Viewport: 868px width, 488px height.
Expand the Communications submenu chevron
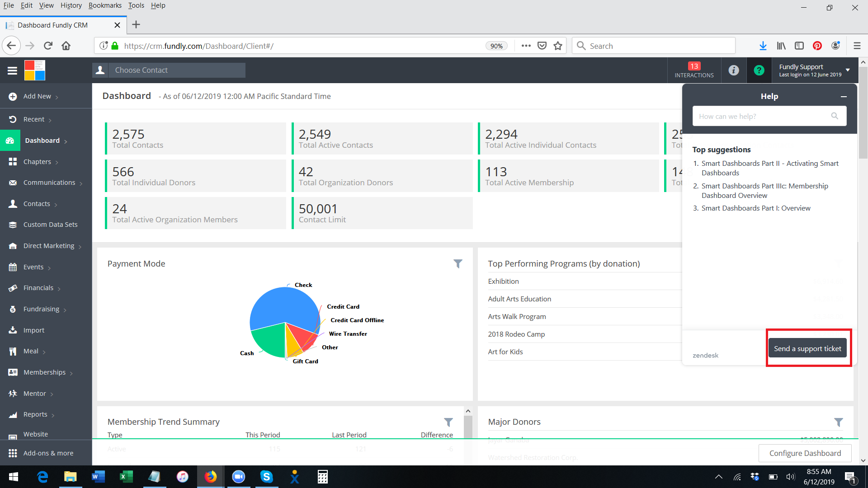[81, 183]
